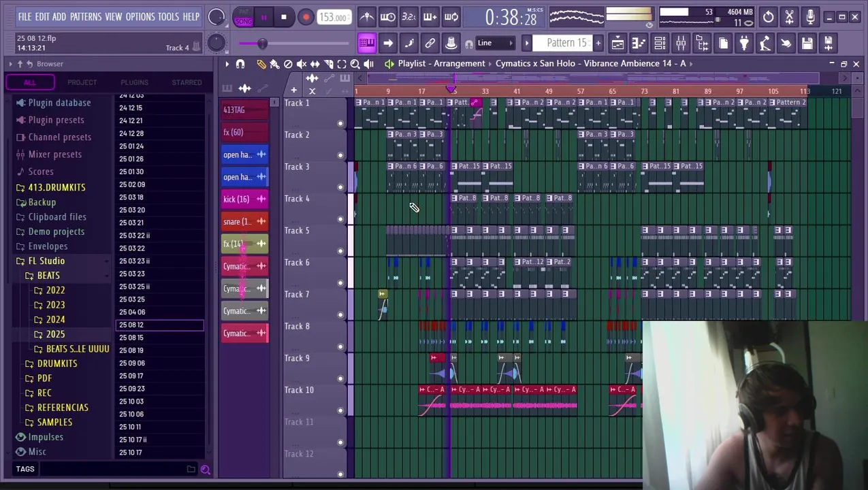Click the main volume knob
This screenshot has width=868, height=490.
point(216,17)
